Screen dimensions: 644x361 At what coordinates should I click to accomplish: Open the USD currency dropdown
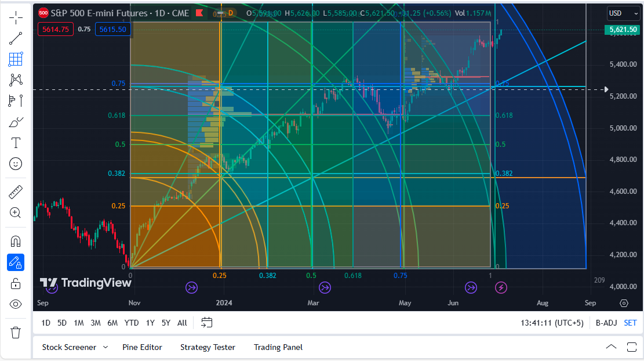(623, 13)
